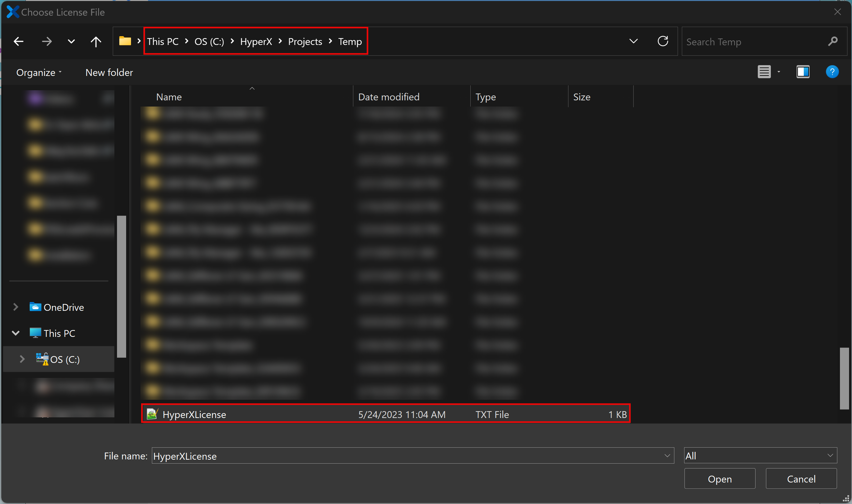
Task: Open the Organize menu
Action: (39, 72)
